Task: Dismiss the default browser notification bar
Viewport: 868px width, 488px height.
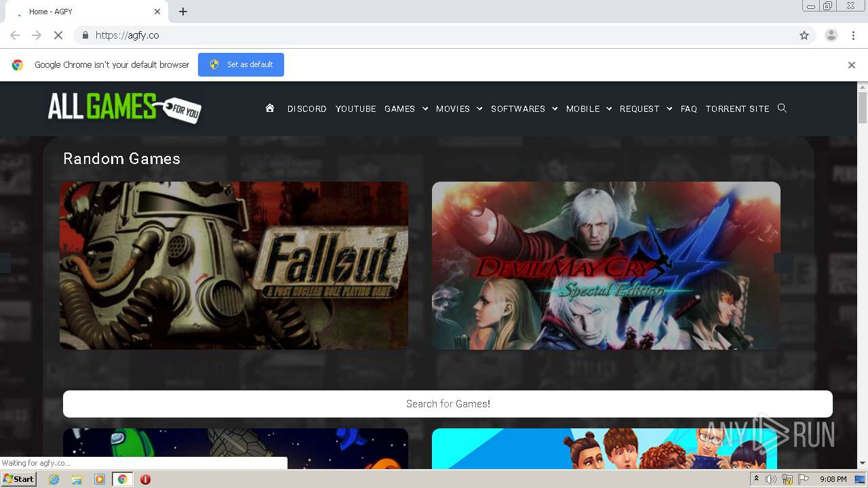Action: click(851, 65)
